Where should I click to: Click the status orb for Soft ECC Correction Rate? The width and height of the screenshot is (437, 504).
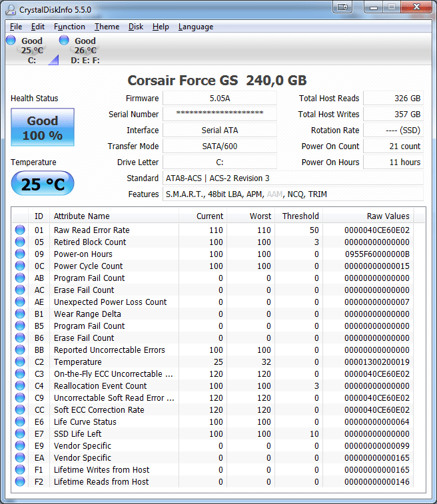click(20, 409)
